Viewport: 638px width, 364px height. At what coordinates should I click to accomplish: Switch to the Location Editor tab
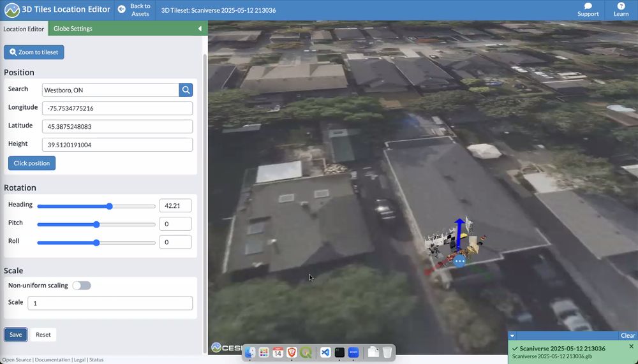pyautogui.click(x=24, y=29)
